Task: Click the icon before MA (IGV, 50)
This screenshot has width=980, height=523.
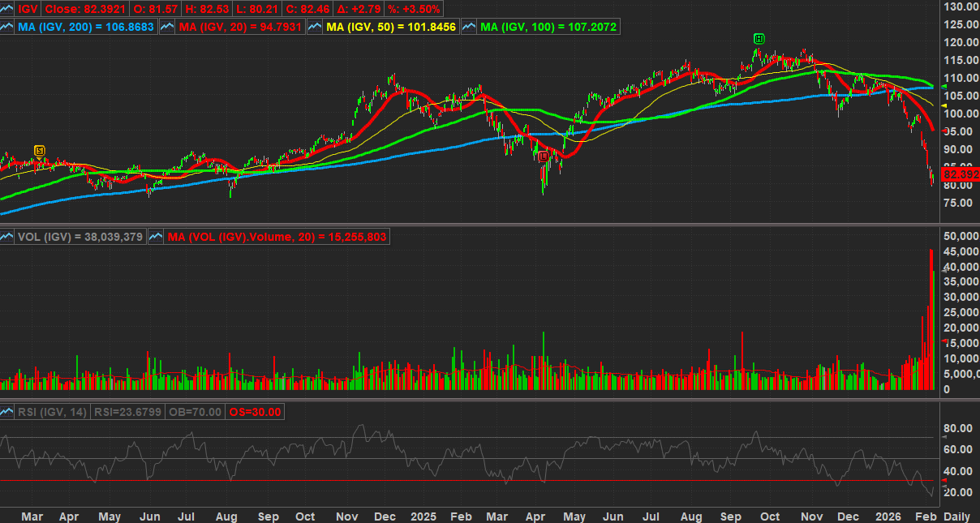Action: [x=315, y=27]
